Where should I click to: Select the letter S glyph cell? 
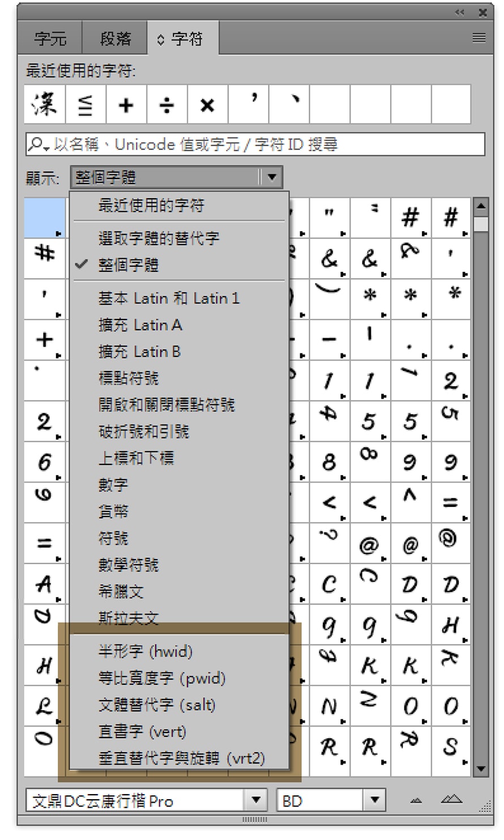pos(450,748)
